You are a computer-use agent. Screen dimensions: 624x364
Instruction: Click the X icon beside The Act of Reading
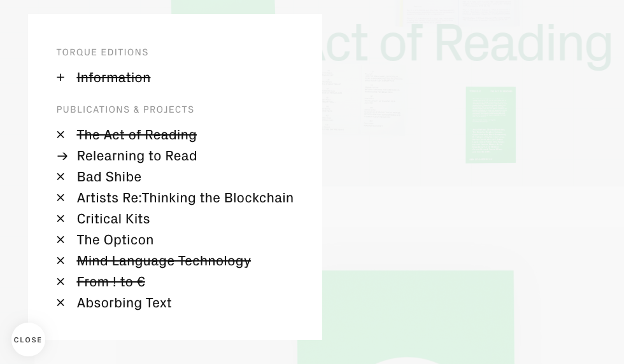click(x=60, y=135)
